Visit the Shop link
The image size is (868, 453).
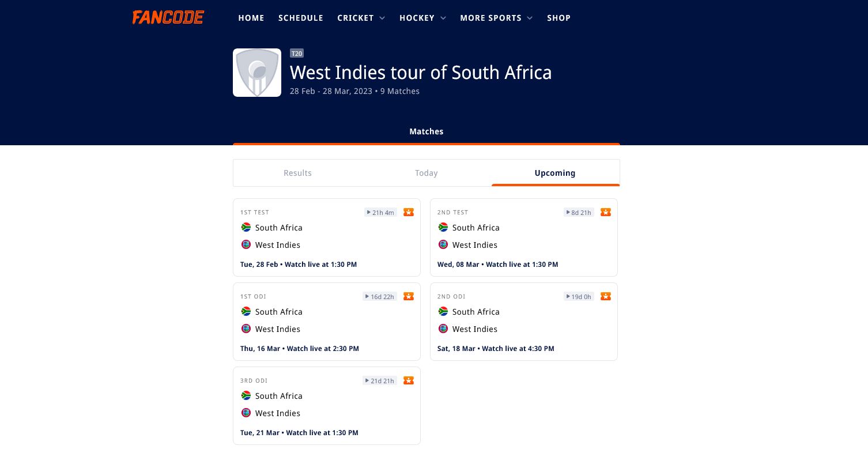click(x=558, y=18)
